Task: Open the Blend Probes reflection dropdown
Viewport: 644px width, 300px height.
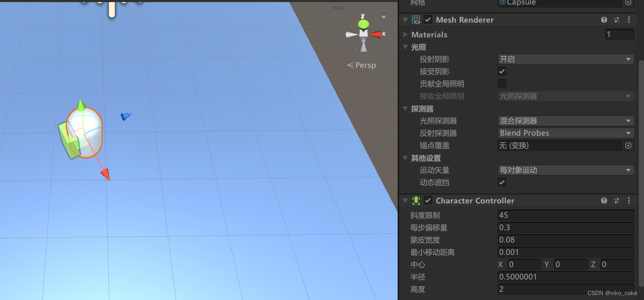Action: tap(565, 133)
